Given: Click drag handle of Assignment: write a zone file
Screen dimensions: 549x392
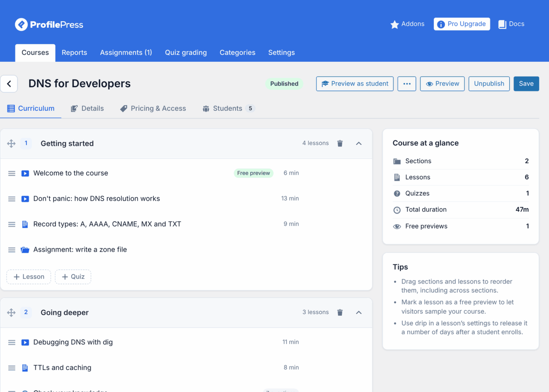Looking at the screenshot, I should 12,250.
